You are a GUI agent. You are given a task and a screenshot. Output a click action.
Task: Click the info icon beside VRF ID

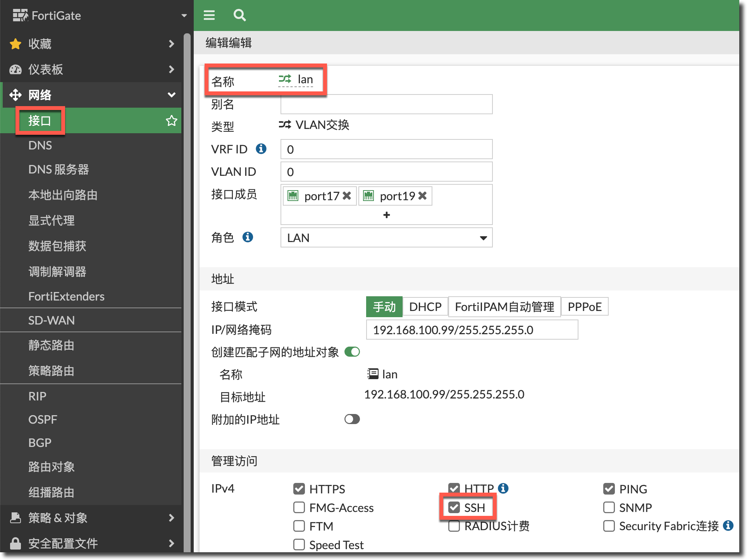point(261,149)
